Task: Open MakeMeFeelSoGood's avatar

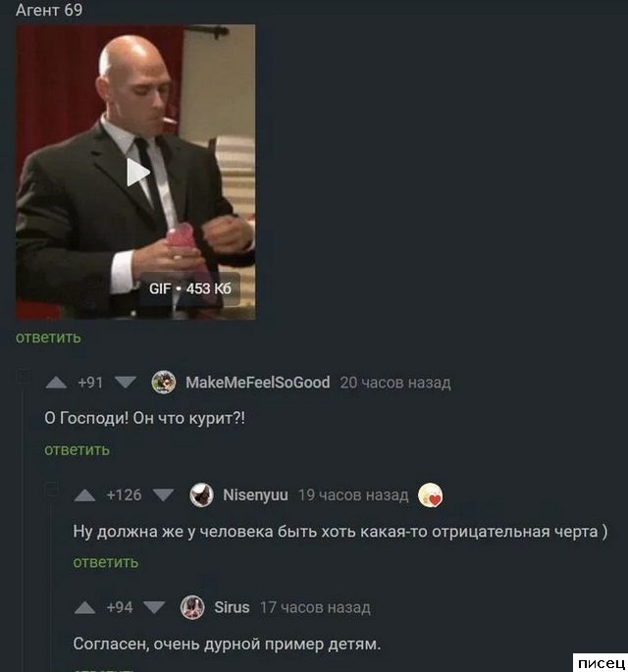Action: [163, 382]
